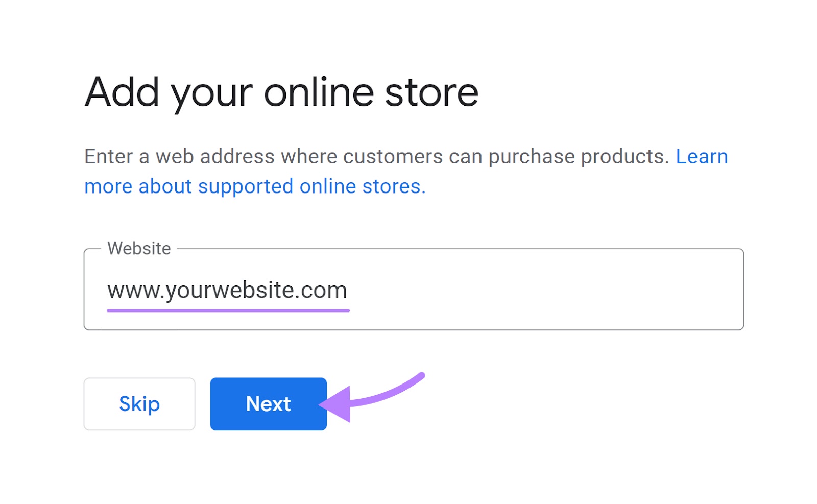Click the blue Next button
Viewport: 817px width, 504px height.
click(x=268, y=404)
